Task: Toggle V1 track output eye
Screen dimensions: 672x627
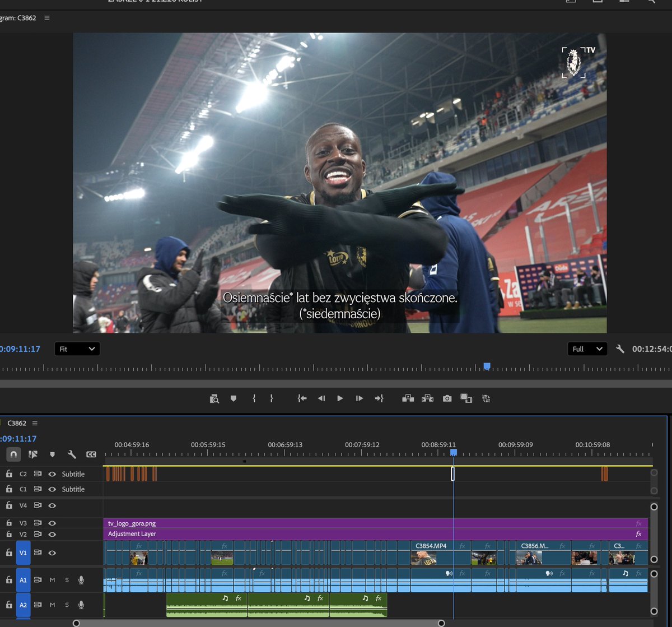Action: point(52,552)
